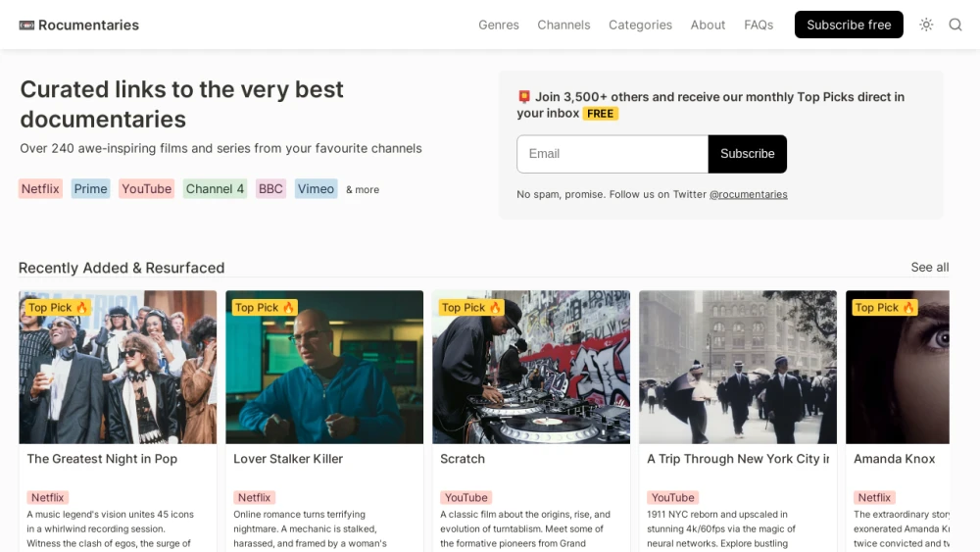Open the Categories menu
The width and height of the screenshot is (980, 552).
pos(641,25)
